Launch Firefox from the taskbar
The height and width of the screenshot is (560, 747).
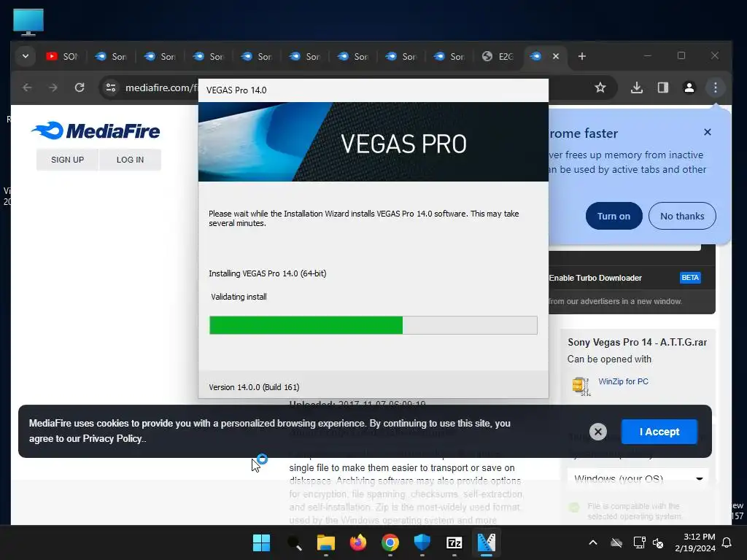tap(357, 542)
